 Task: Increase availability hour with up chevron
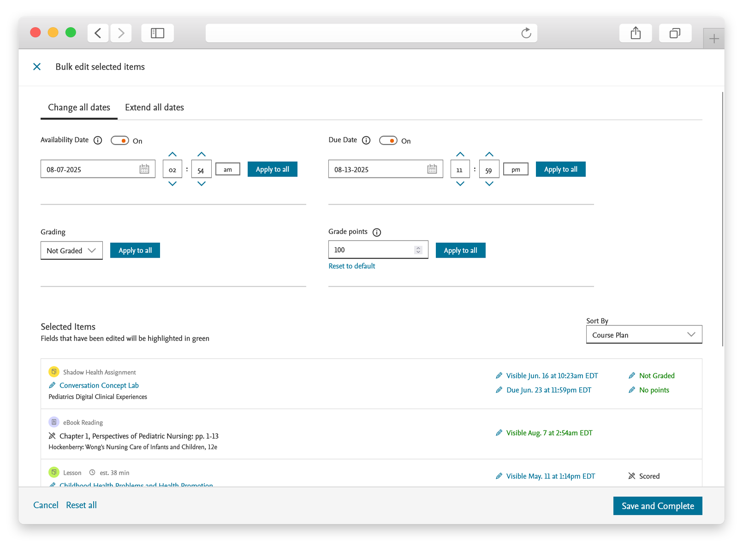[x=172, y=154]
